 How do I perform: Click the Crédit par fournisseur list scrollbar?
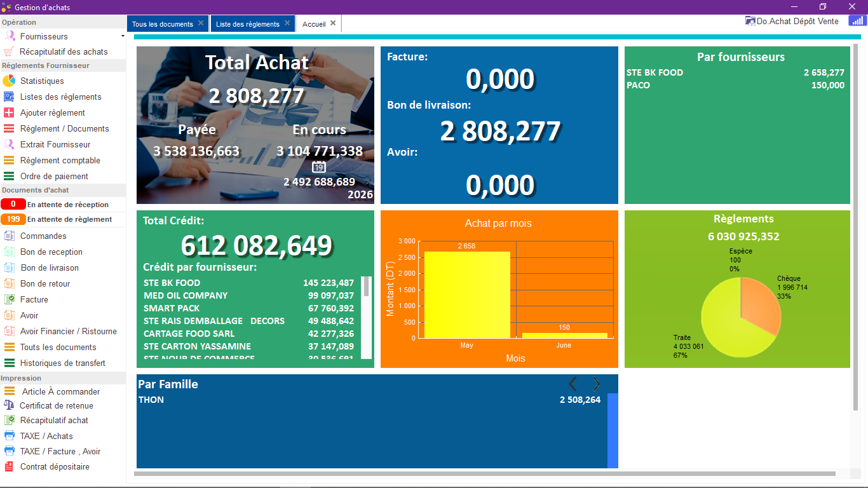366,318
